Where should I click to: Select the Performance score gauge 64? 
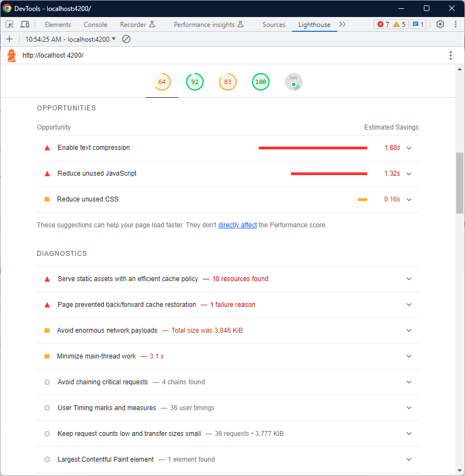click(162, 82)
